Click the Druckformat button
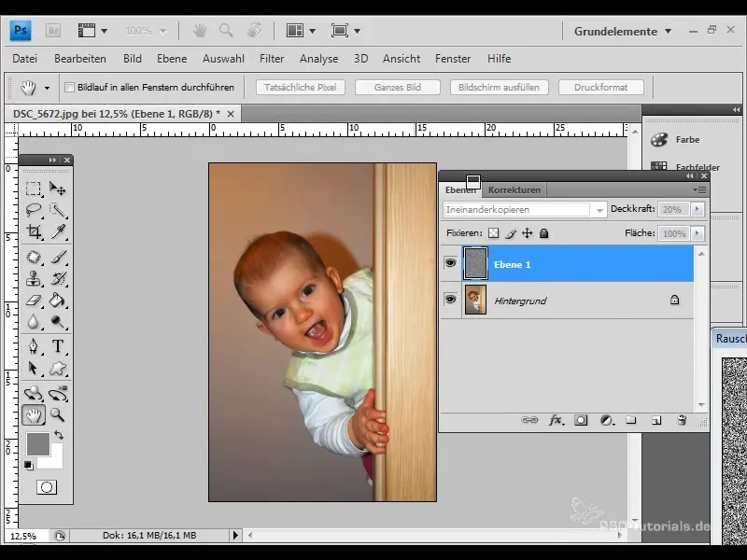747x560 pixels. click(x=600, y=87)
